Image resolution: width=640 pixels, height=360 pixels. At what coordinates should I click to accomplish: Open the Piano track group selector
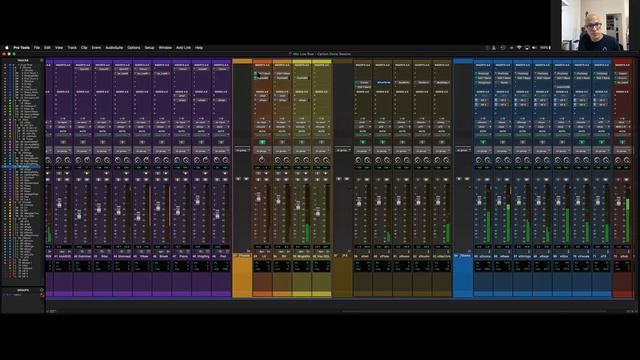click(x=182, y=151)
